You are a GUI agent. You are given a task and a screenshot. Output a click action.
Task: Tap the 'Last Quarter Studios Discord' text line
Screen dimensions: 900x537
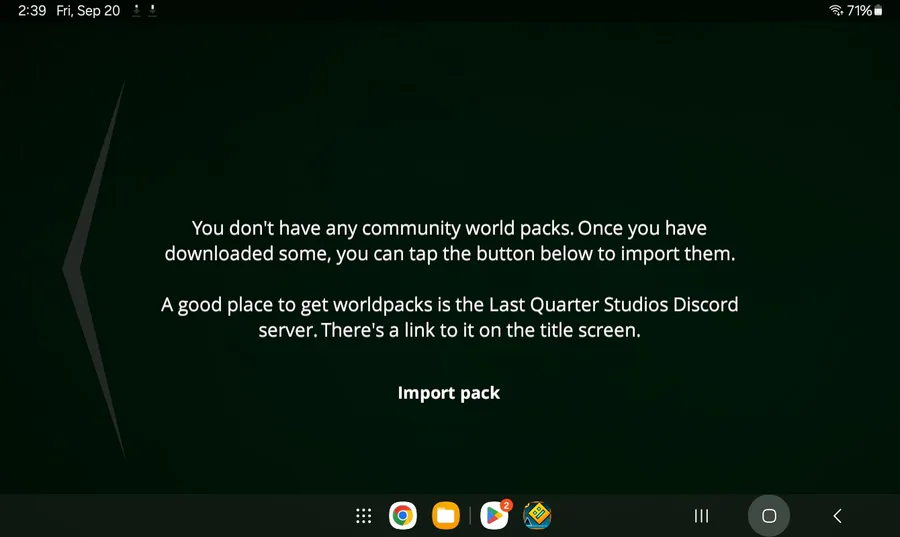614,305
